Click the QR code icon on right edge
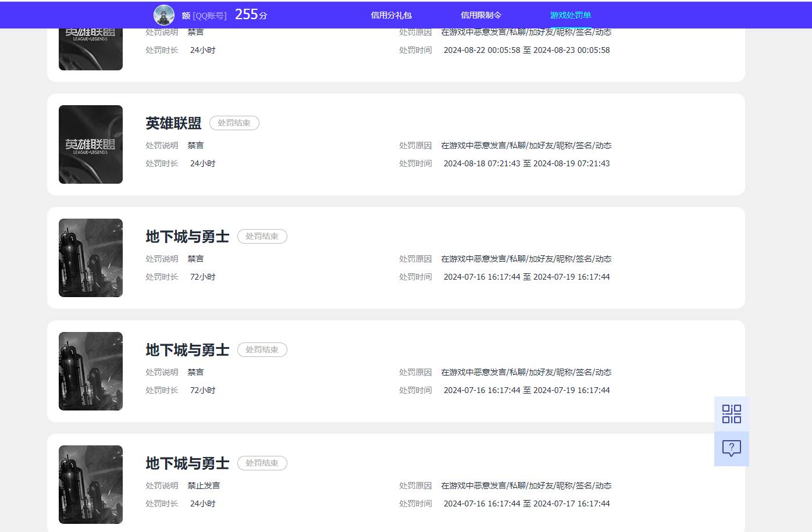The width and height of the screenshot is (812, 532). click(x=731, y=413)
